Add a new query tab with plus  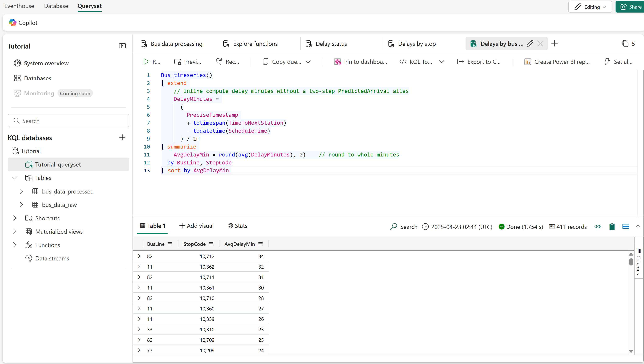(x=554, y=44)
